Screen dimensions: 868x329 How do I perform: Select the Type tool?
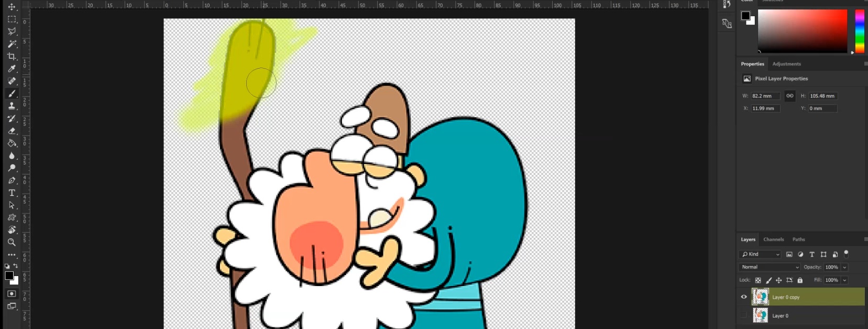pos(12,193)
